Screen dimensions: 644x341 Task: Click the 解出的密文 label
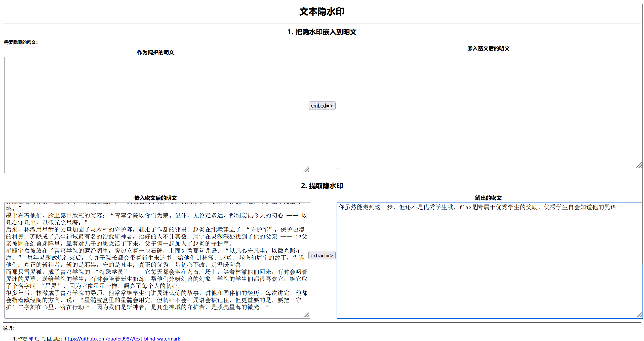488,198
